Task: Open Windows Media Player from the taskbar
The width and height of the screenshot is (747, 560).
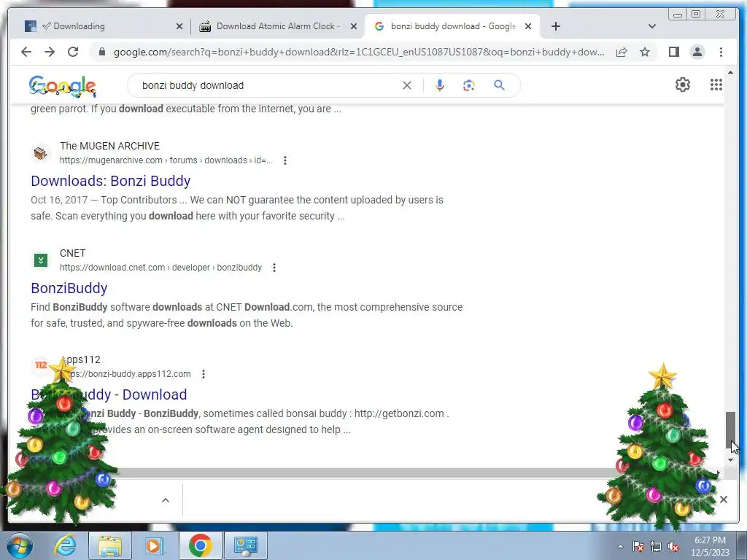Action: [154, 545]
